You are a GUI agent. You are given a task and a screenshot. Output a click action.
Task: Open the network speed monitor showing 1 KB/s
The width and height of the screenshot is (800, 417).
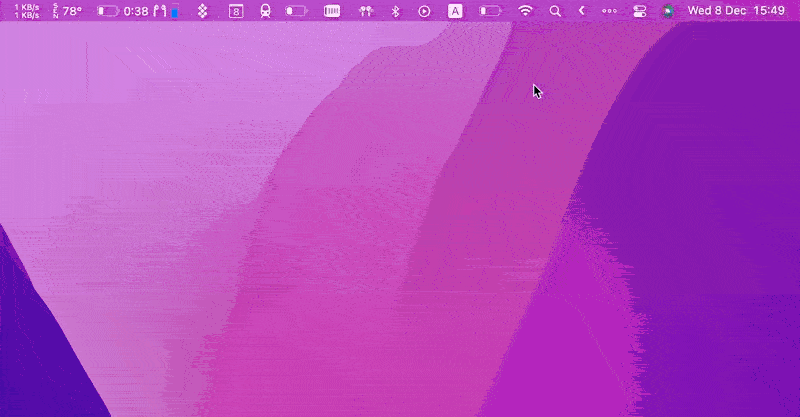tap(27, 11)
